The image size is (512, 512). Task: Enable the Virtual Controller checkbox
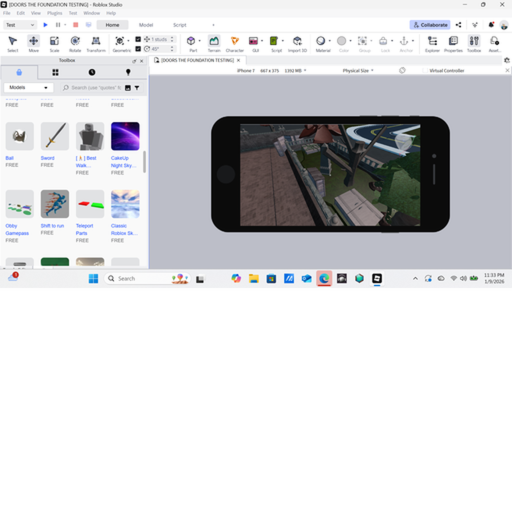[x=425, y=71]
